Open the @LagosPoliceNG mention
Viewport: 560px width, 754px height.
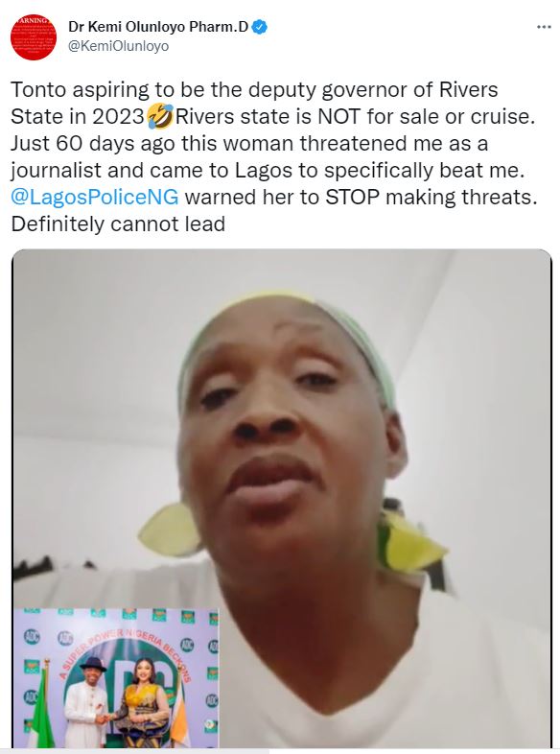(94, 198)
